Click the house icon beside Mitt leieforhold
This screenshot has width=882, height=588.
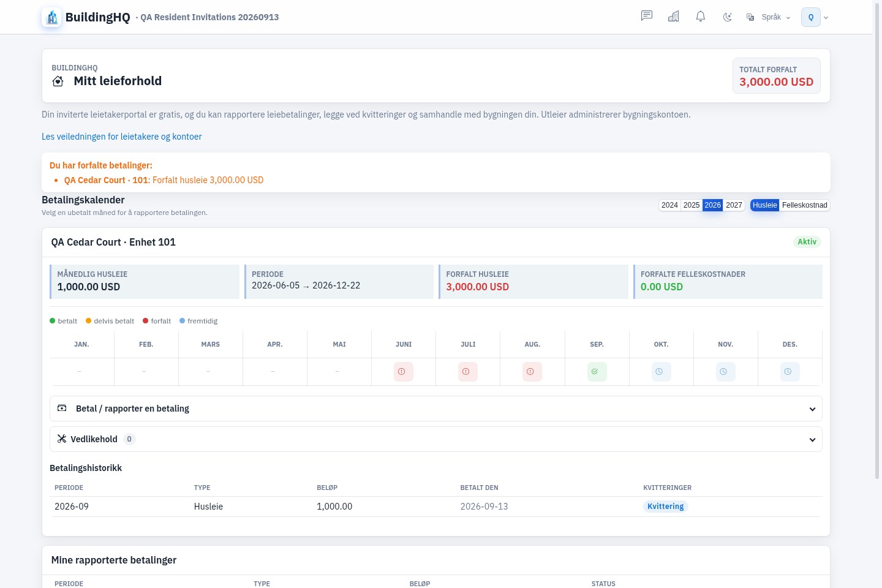click(x=58, y=81)
